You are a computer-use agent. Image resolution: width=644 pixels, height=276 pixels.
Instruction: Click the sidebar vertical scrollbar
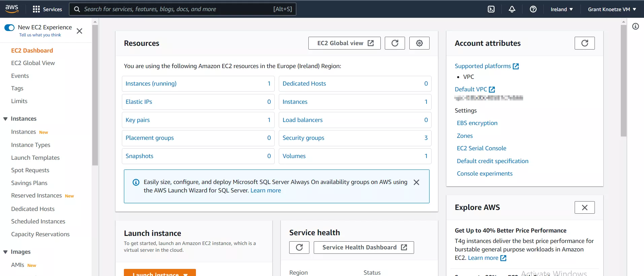pos(95,95)
